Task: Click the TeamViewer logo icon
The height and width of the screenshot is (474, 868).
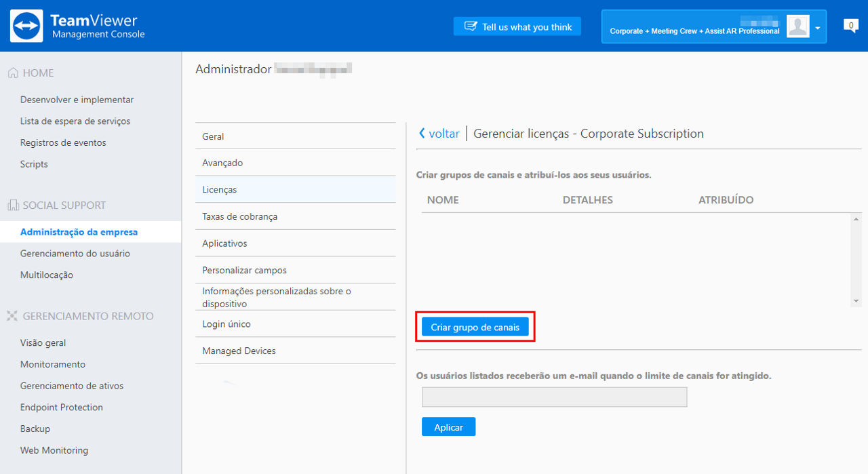Action: (26, 26)
